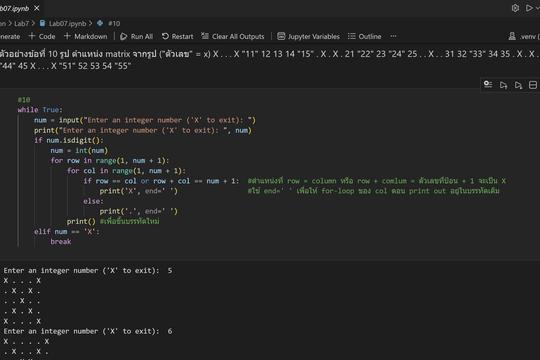
Task: Click the cell symbol icon before #10
Action: (100, 23)
